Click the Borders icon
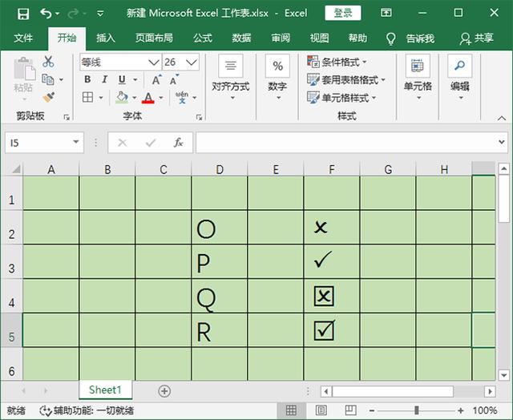Screen dimensions: 513x420 coord(87,97)
